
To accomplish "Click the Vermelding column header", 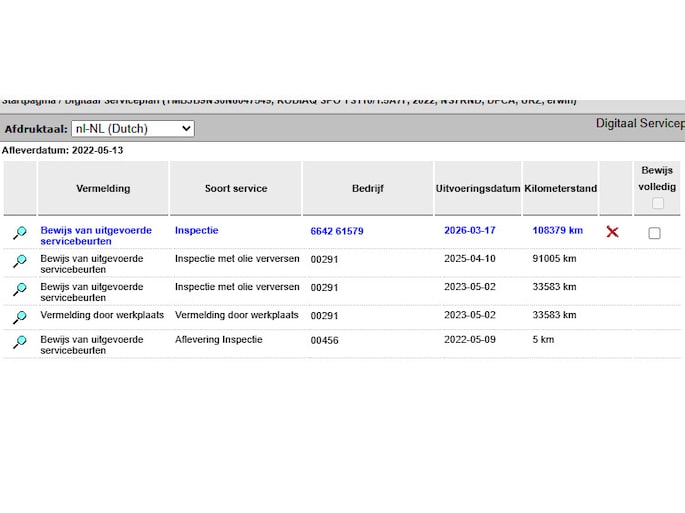I will point(103,188).
